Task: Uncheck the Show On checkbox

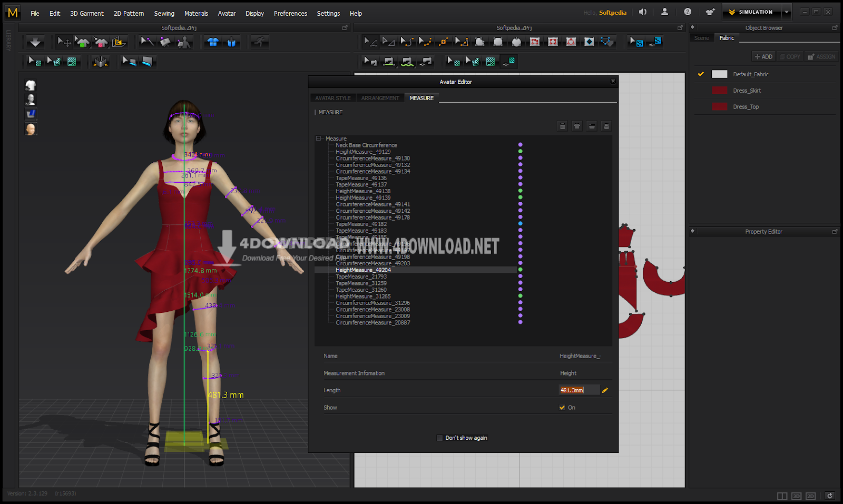Action: 562,408
